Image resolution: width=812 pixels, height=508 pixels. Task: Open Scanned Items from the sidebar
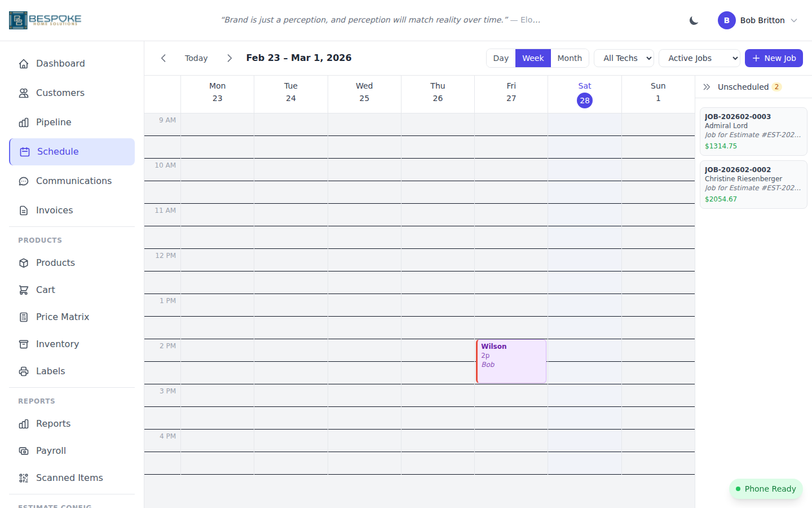69,478
